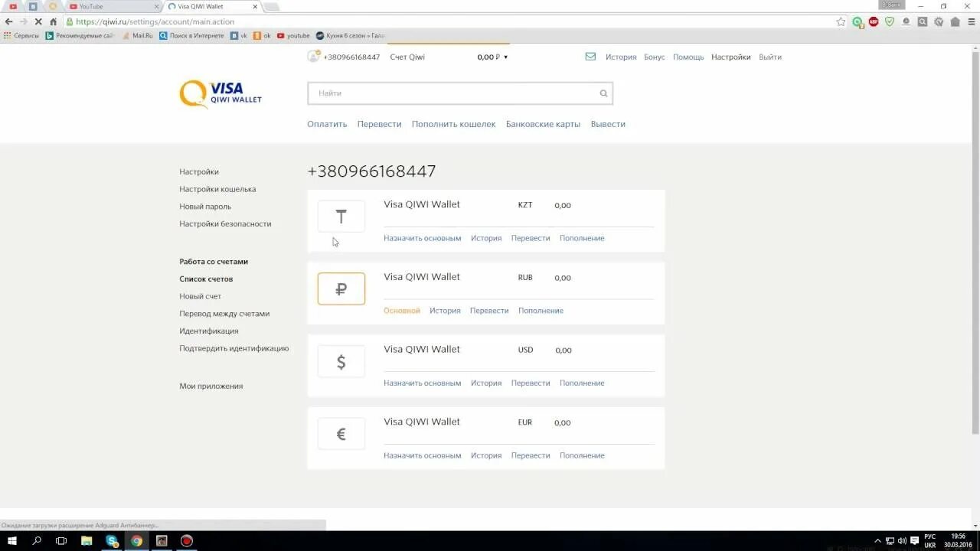Click Основной label on RUB account
This screenshot has height=551, width=980.
tap(402, 311)
